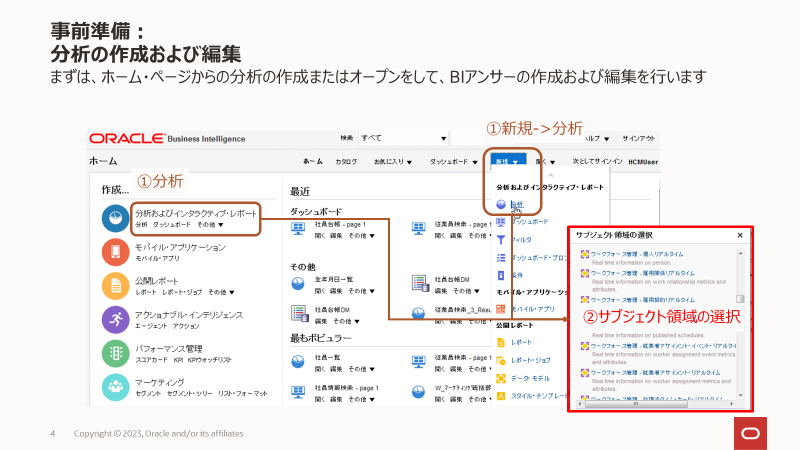The height and width of the screenshot is (450, 800).
Task: Select 分析 in the 新規 menu
Action: coord(517,205)
